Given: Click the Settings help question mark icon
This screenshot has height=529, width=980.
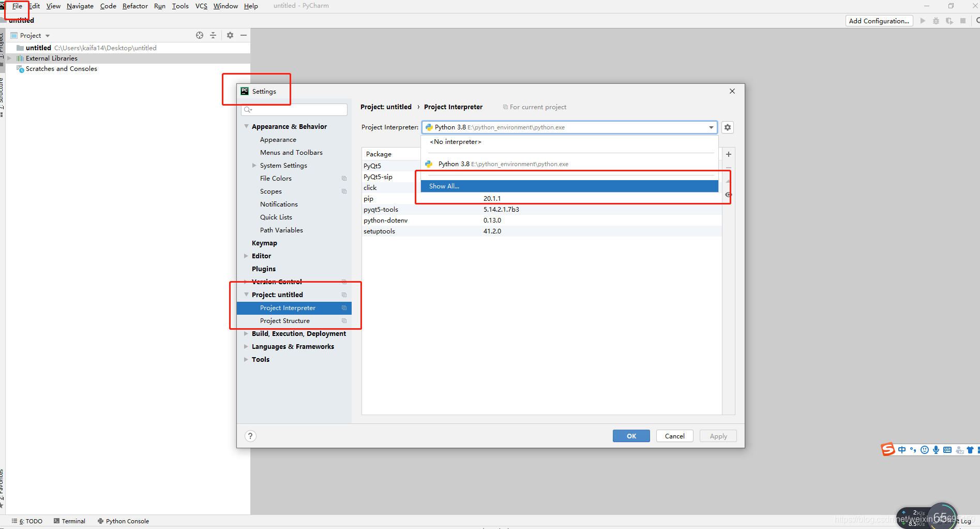Looking at the screenshot, I should pyautogui.click(x=250, y=436).
